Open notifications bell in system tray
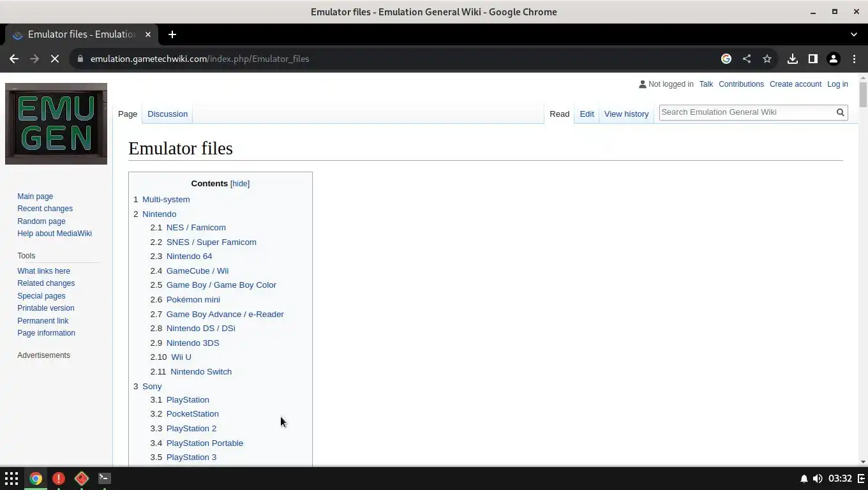This screenshot has width=868, height=490. [804, 479]
